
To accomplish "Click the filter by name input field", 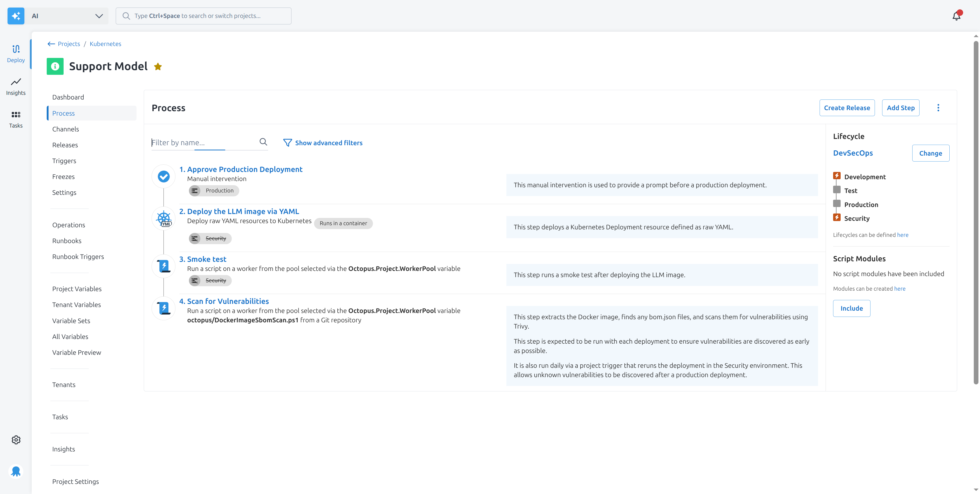I will pos(190,142).
